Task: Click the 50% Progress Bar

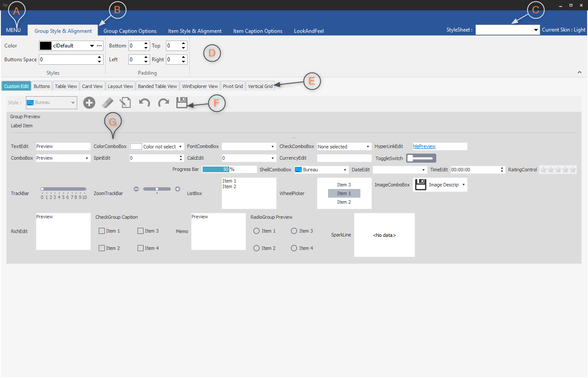Action: [229, 170]
